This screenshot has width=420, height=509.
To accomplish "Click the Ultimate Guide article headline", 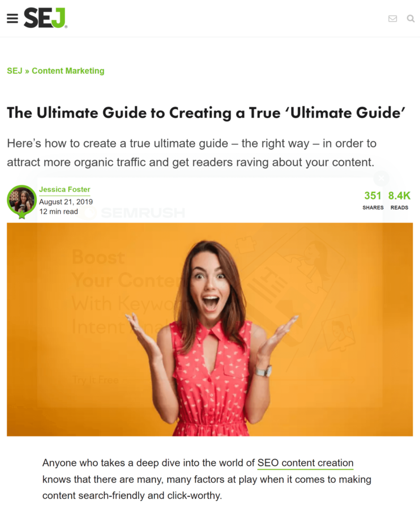I will [206, 113].
